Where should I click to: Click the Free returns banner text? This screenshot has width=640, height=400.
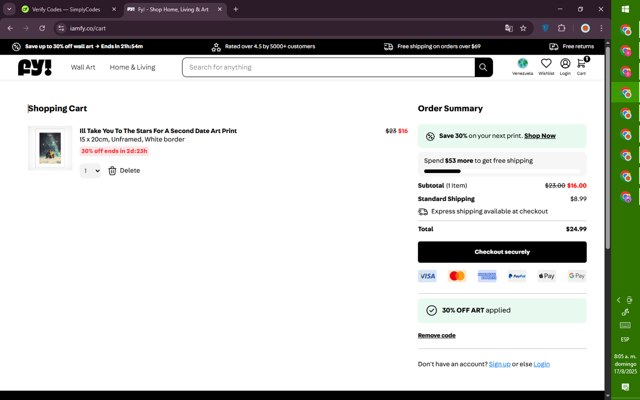tap(578, 46)
